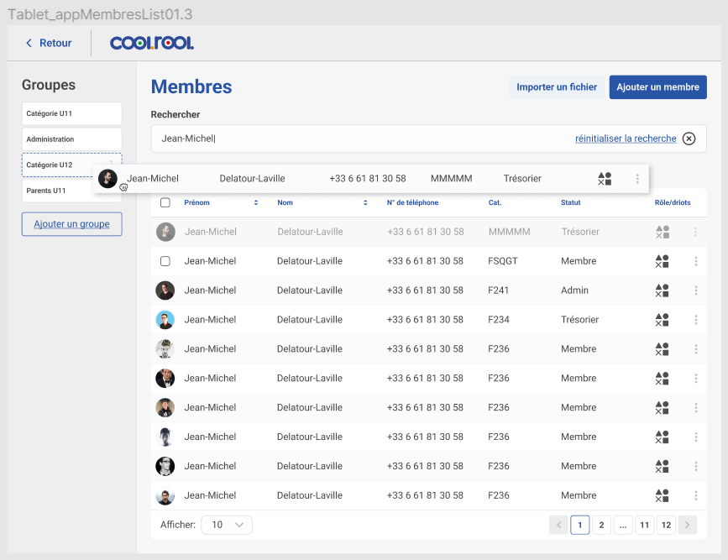728x560 pixels.
Task: Go to page 12 in pagination
Action: 666,524
